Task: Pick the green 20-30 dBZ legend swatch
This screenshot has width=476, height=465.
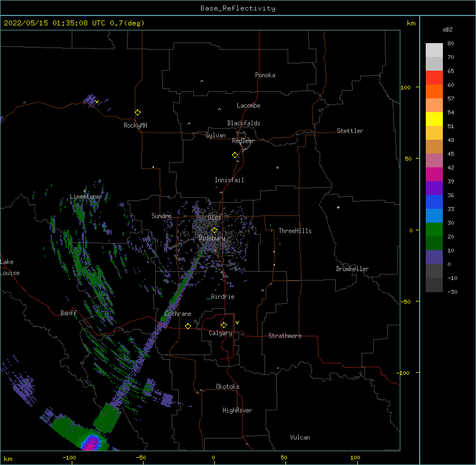Action: tap(434, 230)
